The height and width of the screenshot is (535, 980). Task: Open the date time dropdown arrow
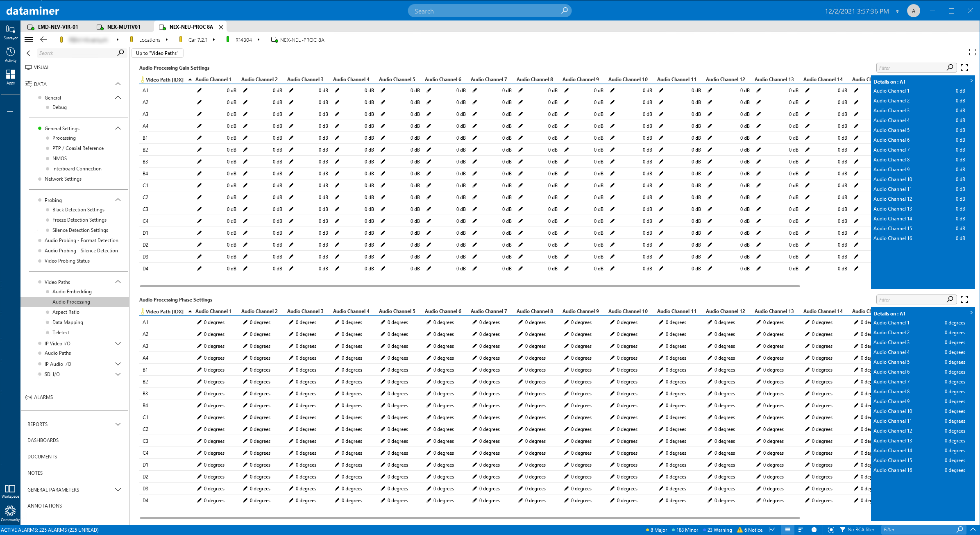897,11
